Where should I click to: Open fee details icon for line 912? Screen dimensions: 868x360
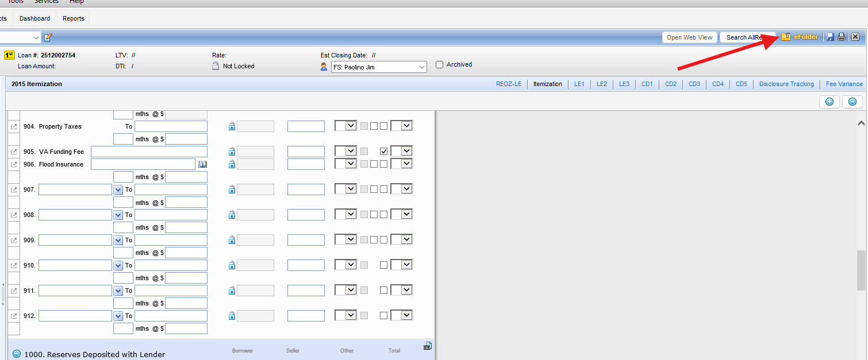click(x=14, y=316)
